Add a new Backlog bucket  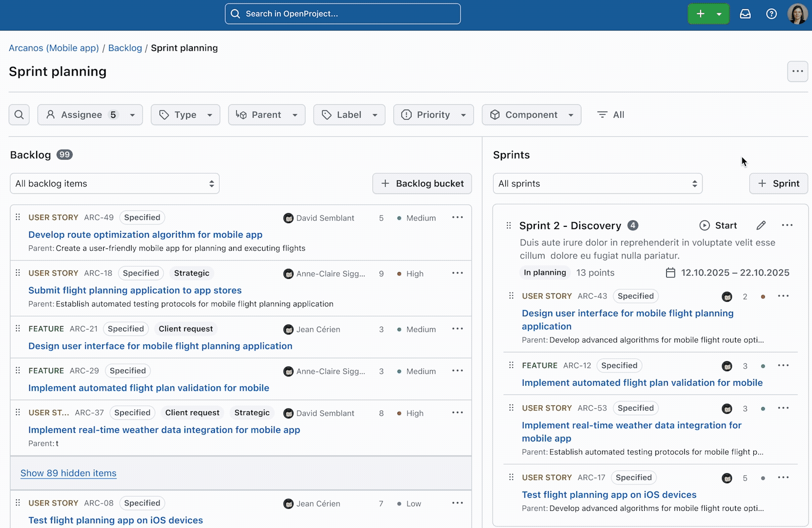(422, 183)
